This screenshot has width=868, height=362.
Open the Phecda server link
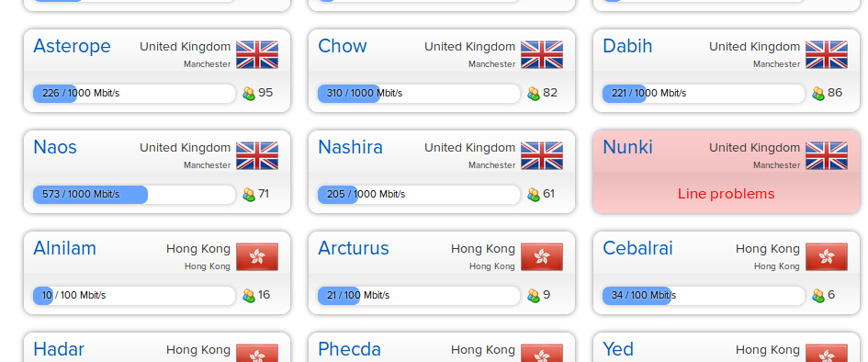pyautogui.click(x=349, y=349)
